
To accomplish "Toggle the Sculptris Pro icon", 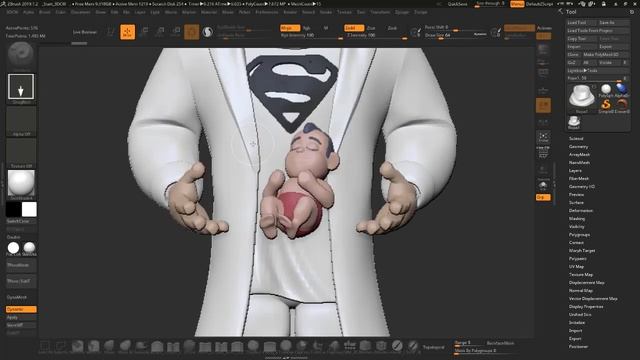I will (207, 32).
